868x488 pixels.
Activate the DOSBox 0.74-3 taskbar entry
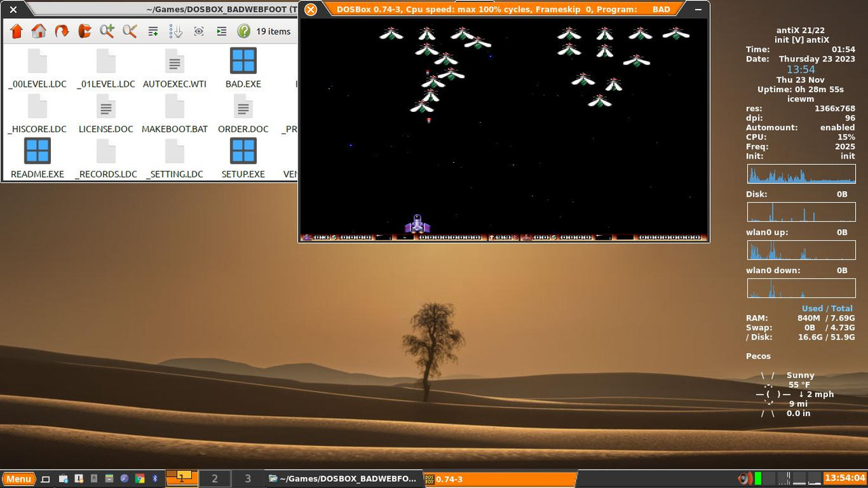tap(500, 479)
